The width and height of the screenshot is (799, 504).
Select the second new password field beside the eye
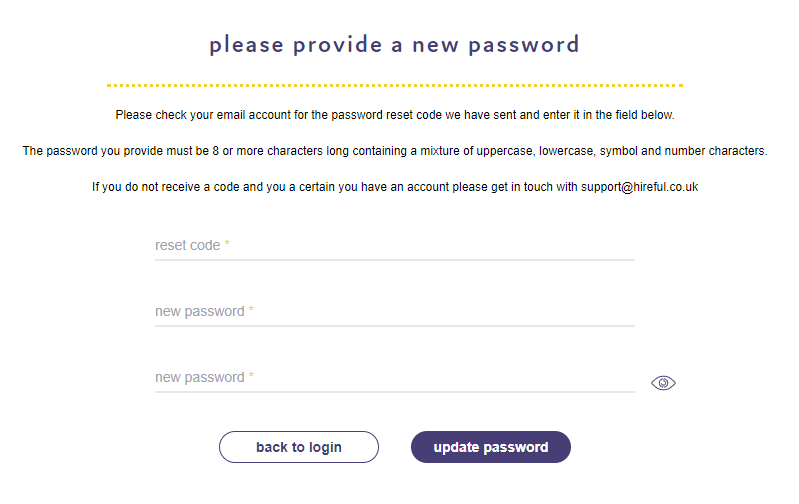point(395,378)
